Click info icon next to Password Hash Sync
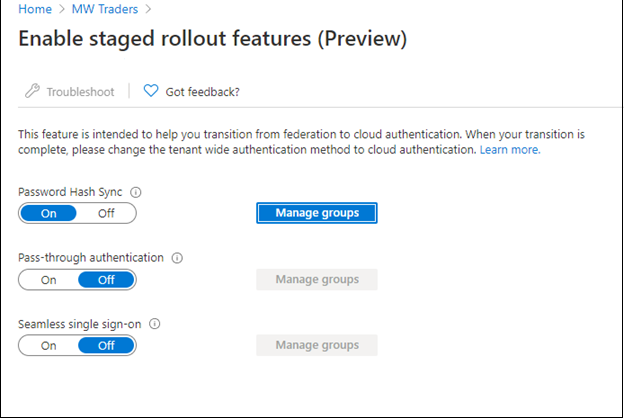The height and width of the screenshot is (419, 624). click(x=137, y=192)
